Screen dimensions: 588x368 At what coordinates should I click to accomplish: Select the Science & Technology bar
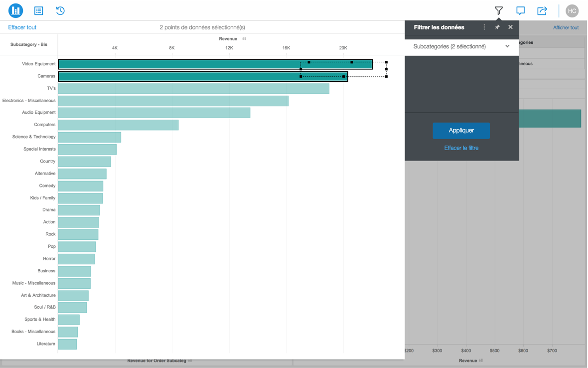click(90, 137)
